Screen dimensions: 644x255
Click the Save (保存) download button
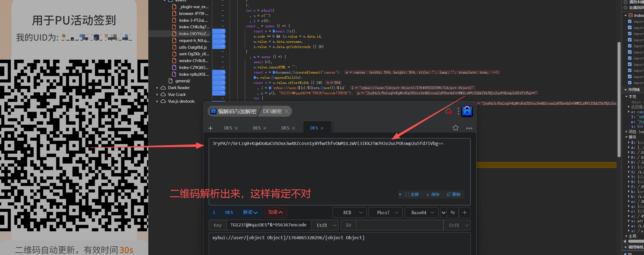point(433,194)
